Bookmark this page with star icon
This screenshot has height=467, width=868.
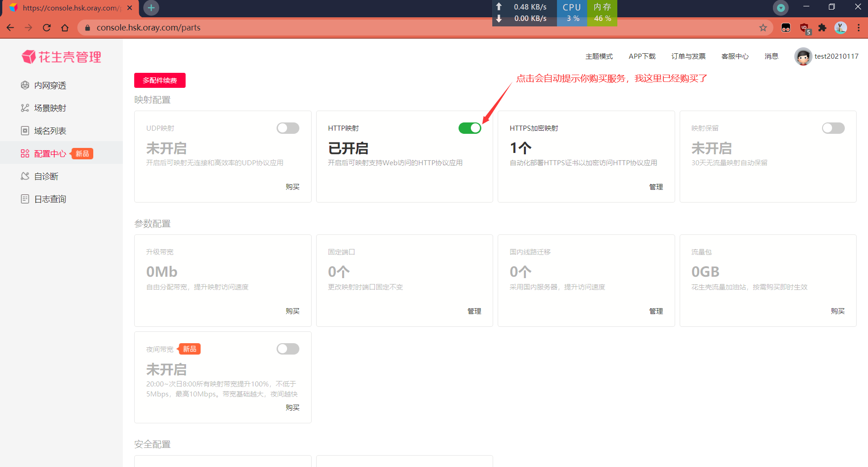763,28
